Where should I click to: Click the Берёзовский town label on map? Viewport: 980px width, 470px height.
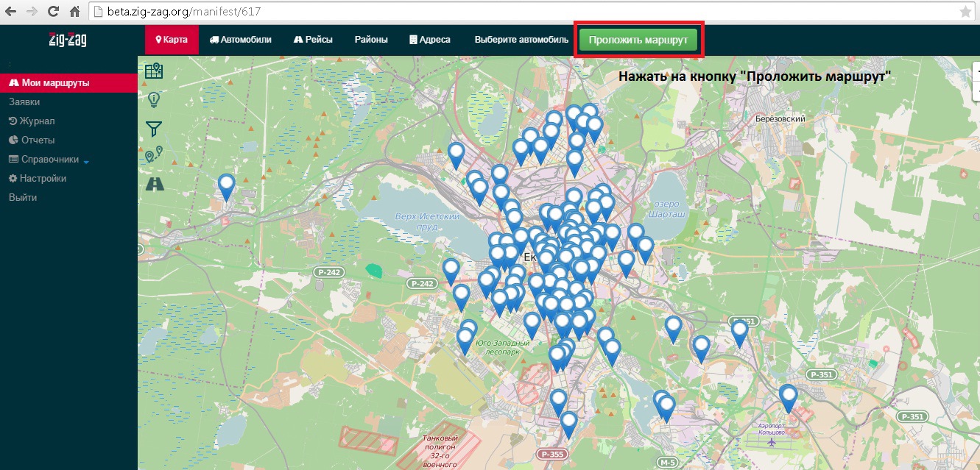(780, 118)
